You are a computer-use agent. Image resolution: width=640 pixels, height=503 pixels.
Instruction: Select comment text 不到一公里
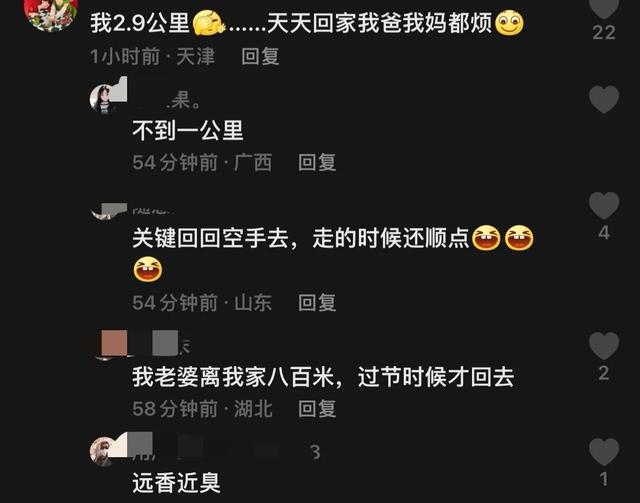[188, 131]
